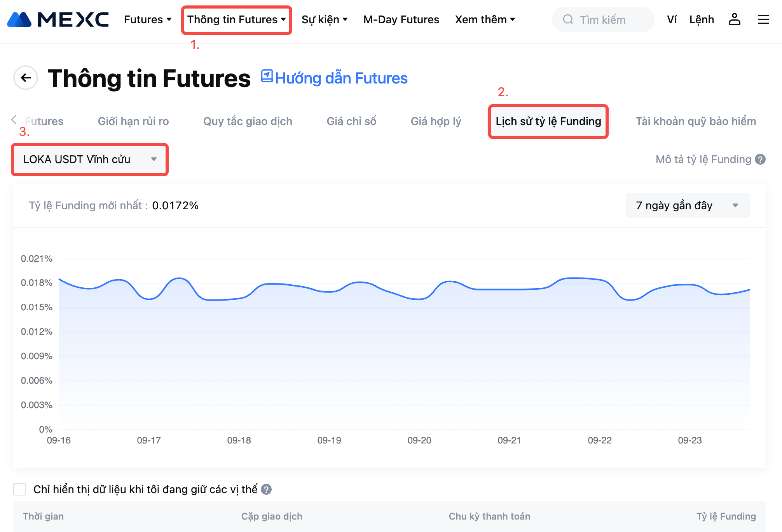782x532 pixels.
Task: Open the user profile icon
Action: click(x=734, y=19)
